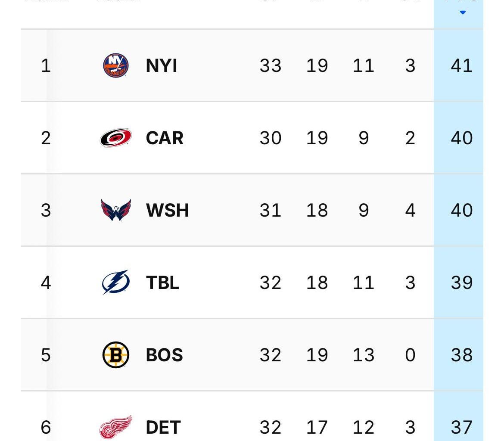Expand the TBL row to show team stats
Image resolution: width=504 pixels, height=441 pixels.
click(258, 283)
